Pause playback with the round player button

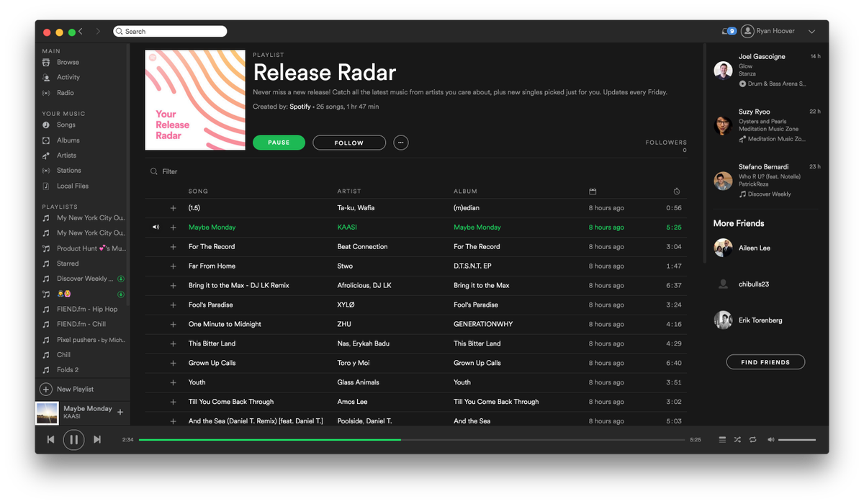tap(73, 439)
